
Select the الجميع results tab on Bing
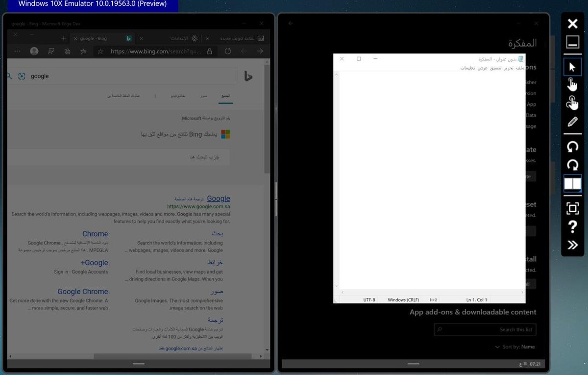[x=225, y=96]
